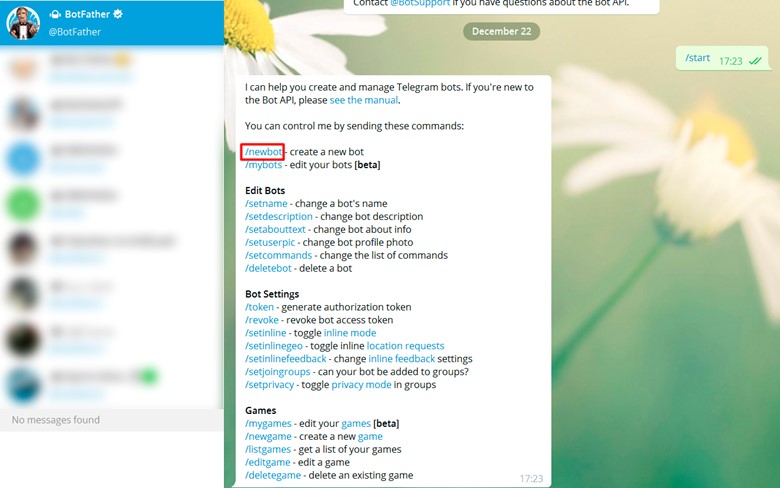Select the /token command link
Image resolution: width=780 pixels, height=488 pixels.
click(x=259, y=307)
